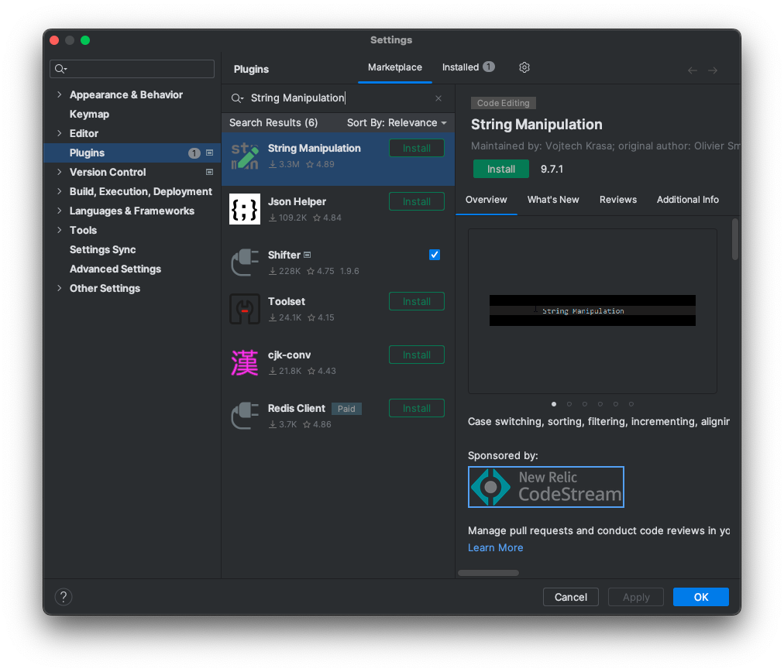The height and width of the screenshot is (672, 784).
Task: Select the last screenshot carousel dot
Action: pos(631,404)
